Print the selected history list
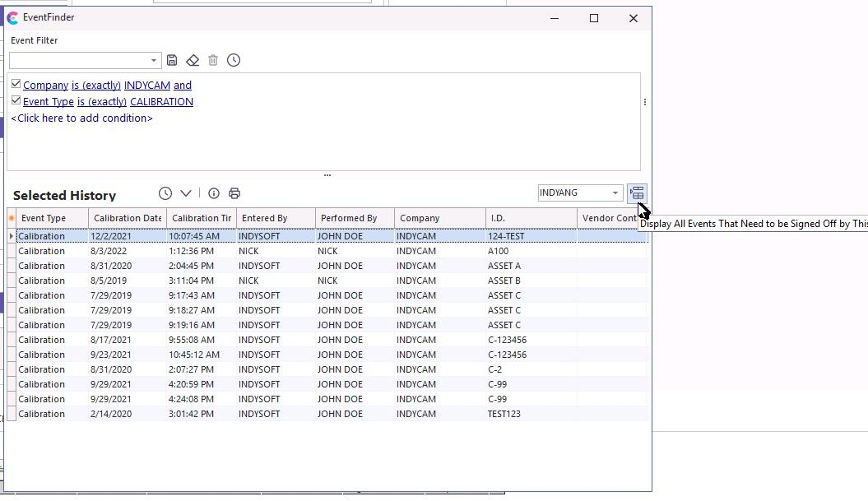Viewport: 868px width, 501px height. (x=234, y=193)
